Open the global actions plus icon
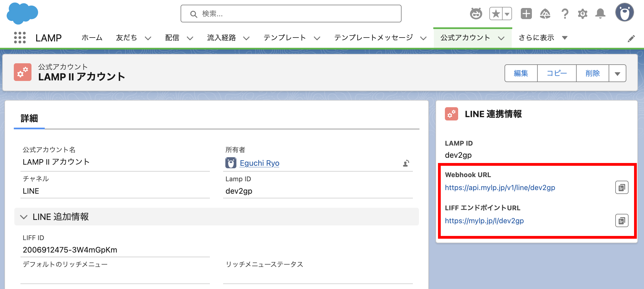Viewport: 644px width, 289px height. coord(526,14)
